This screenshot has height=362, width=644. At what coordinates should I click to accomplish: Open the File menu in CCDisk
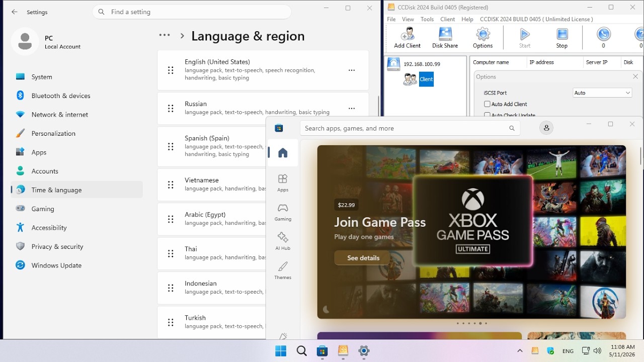(x=391, y=19)
